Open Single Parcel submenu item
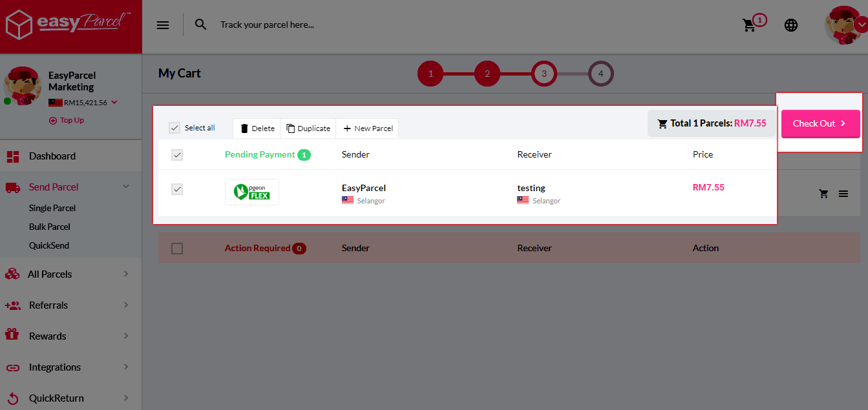Screen dimensions: 868x410 pos(52,208)
